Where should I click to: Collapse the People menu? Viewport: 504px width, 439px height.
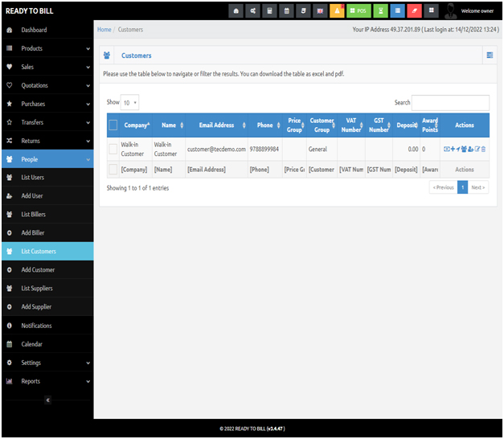pyautogui.click(x=47, y=159)
